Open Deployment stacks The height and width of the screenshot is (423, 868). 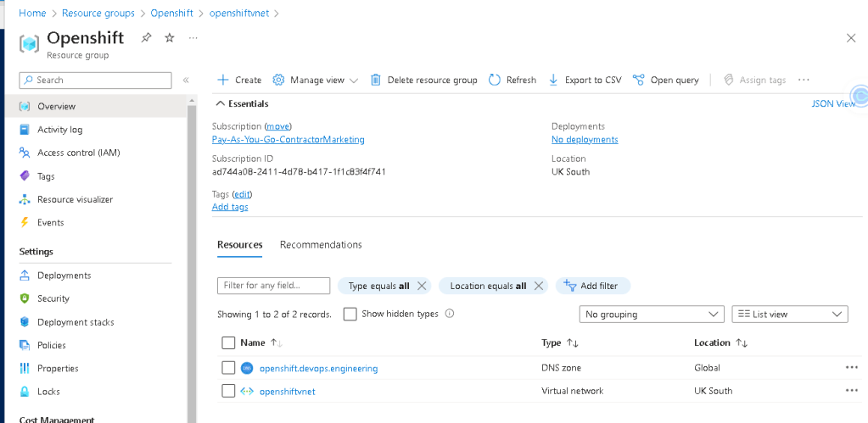[x=76, y=322]
